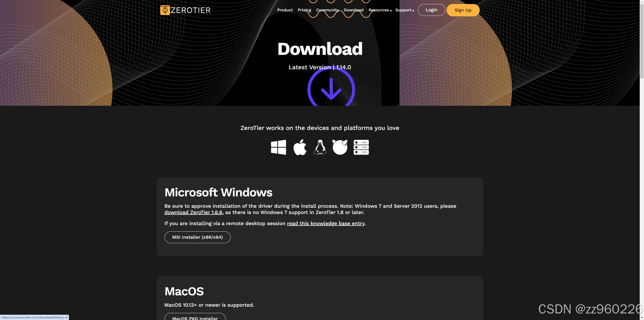The width and height of the screenshot is (644, 320).
Task: Click the NAS server rack icon
Action: pyautogui.click(x=361, y=147)
